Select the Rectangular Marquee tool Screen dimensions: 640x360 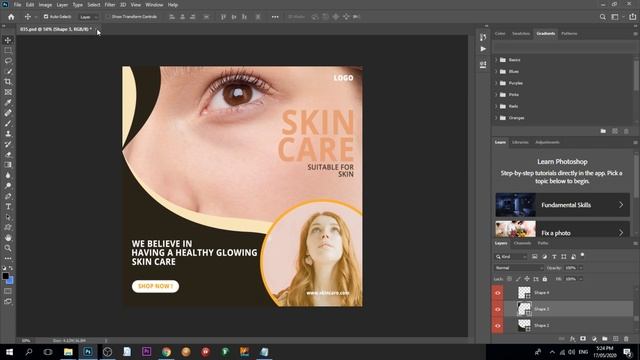[8, 50]
